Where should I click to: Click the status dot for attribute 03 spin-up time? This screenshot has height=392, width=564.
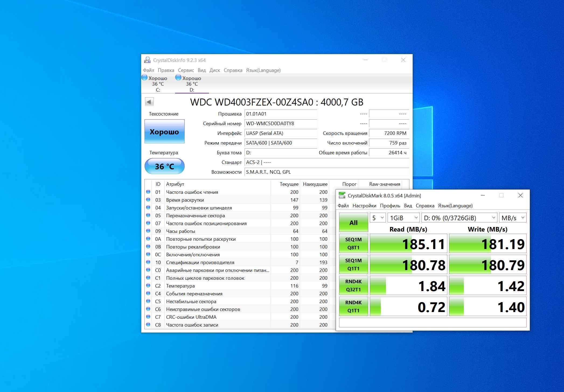(148, 200)
